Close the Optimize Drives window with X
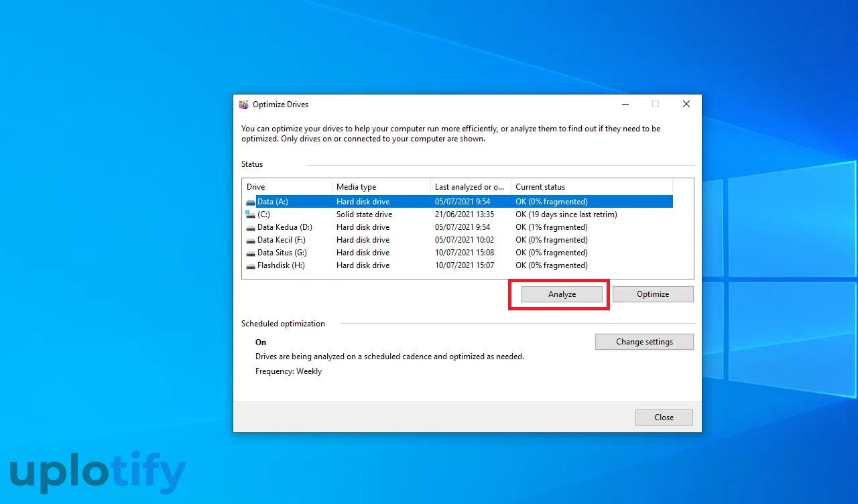 [x=686, y=105]
